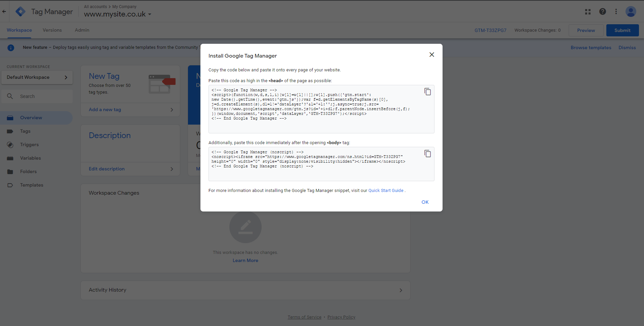644x326 pixels.
Task: Click the Variables icon in sidebar
Action: (x=10, y=158)
